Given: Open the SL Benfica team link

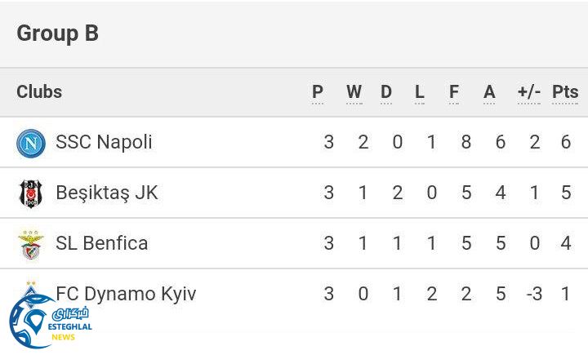Looking at the screenshot, I should pos(102,243).
